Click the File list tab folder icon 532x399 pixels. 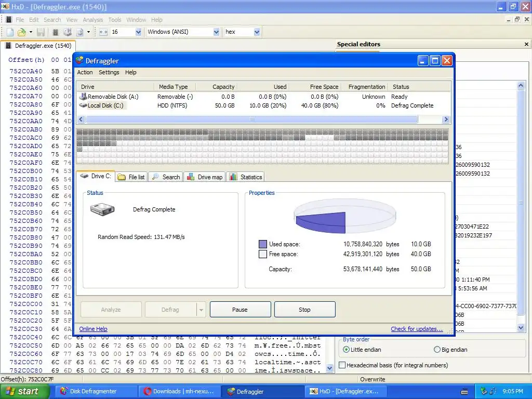[x=122, y=177]
